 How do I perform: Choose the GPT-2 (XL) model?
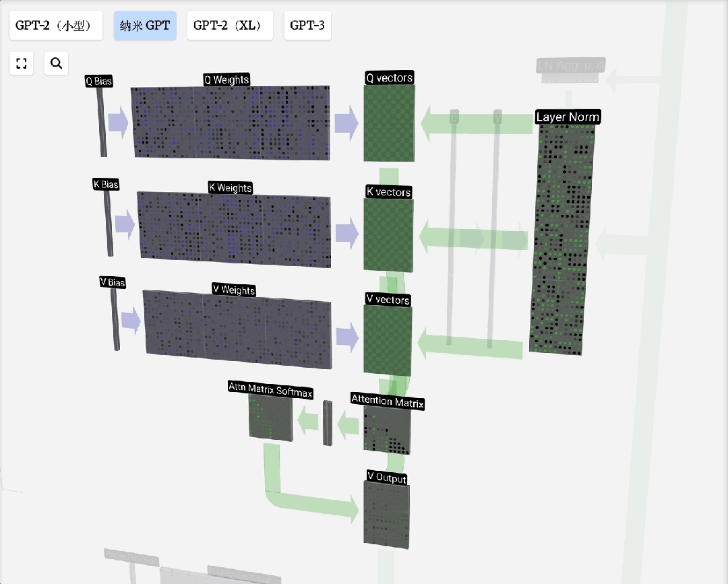click(x=230, y=26)
